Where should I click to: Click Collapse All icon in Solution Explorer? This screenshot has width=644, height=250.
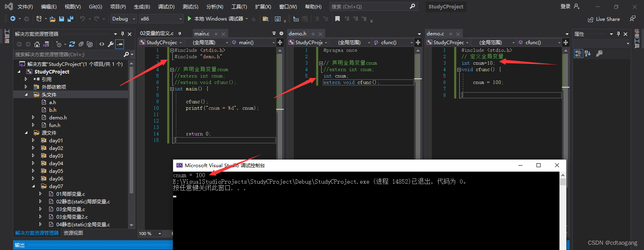[81, 44]
